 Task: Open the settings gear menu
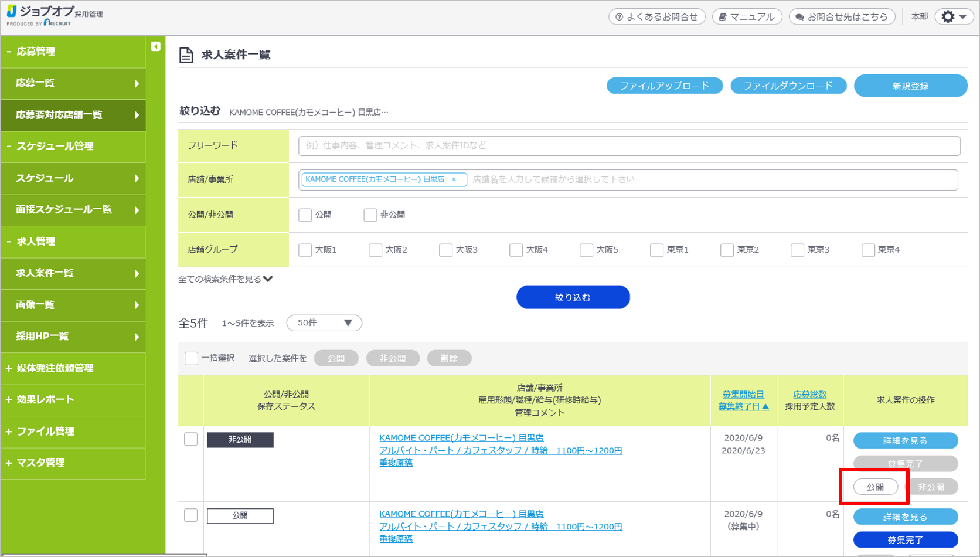pyautogui.click(x=954, y=17)
